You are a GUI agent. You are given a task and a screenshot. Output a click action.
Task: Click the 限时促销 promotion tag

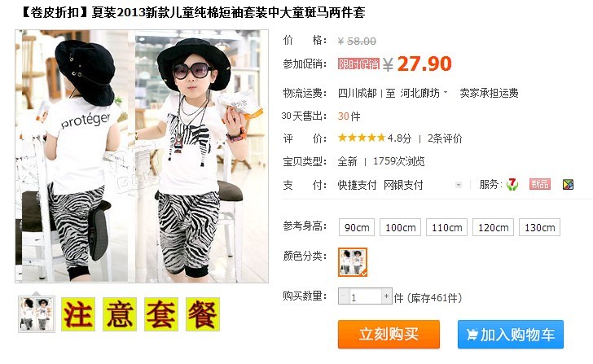click(358, 64)
